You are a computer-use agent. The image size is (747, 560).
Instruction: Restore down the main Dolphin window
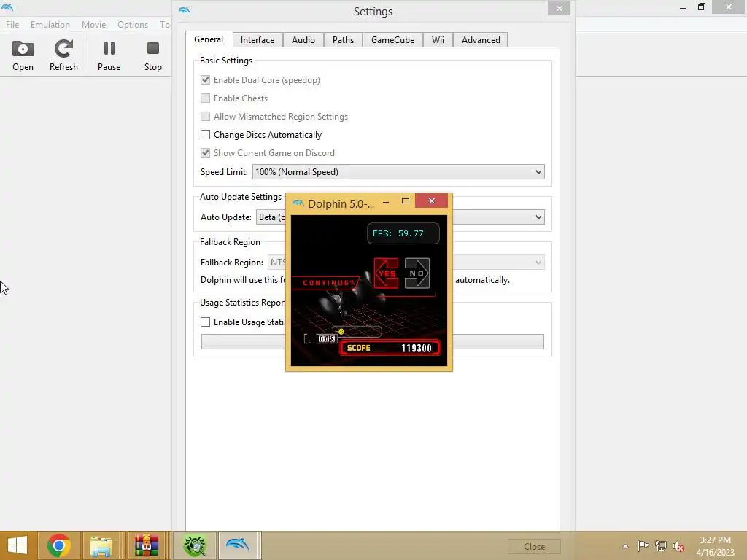pos(701,7)
